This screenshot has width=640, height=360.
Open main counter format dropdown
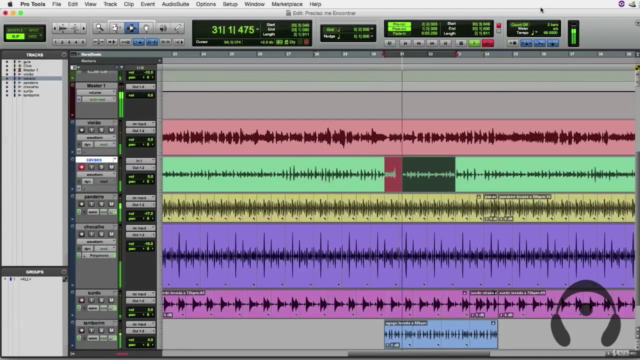258,30
